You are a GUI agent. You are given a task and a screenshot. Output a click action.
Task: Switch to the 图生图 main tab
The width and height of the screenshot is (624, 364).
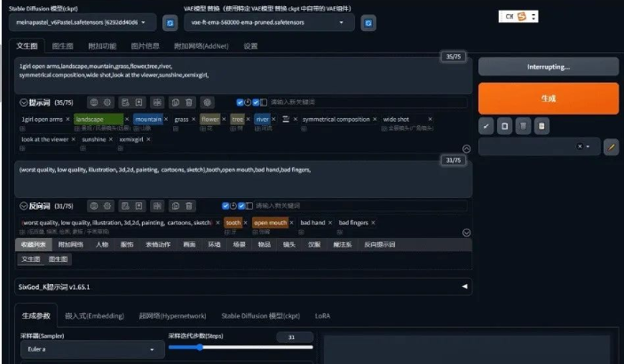point(62,46)
